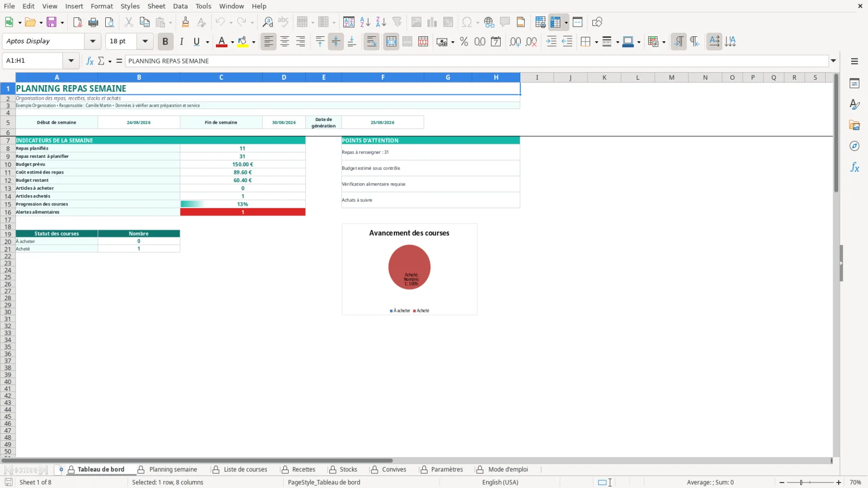Open Find and Replace icon
This screenshot has width=868, height=488.
coord(267,22)
